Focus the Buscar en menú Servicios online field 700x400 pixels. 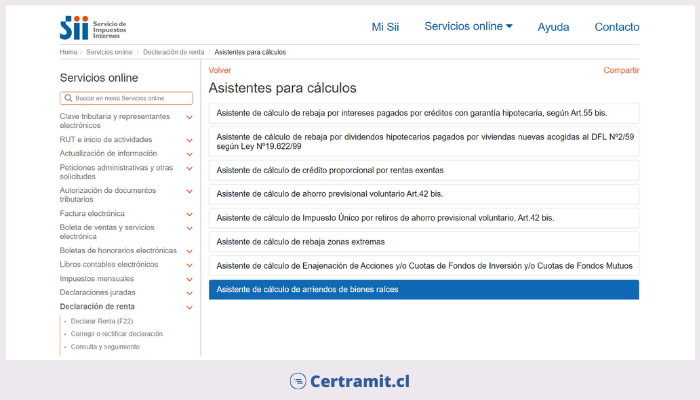click(126, 98)
